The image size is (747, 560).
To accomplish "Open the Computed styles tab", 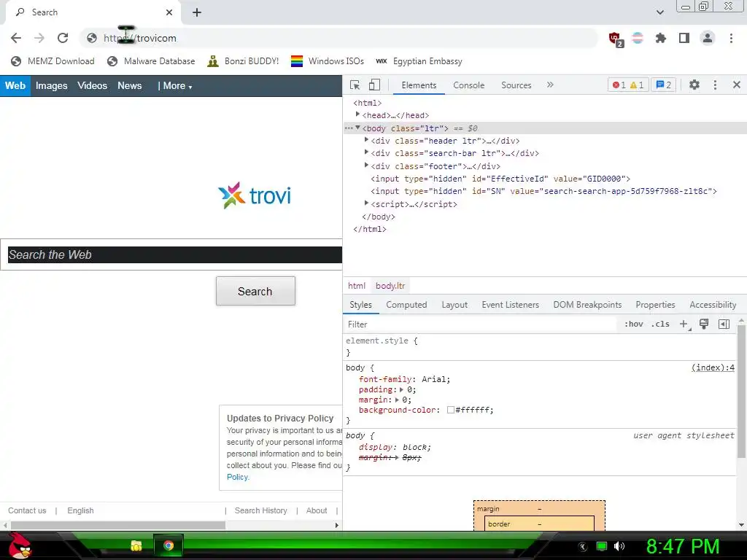I will coord(406,305).
